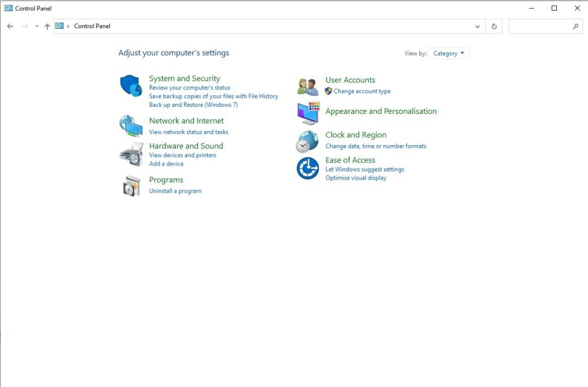This screenshot has height=387, width=588.
Task: Go up one level with up arrow
Action: tap(47, 26)
